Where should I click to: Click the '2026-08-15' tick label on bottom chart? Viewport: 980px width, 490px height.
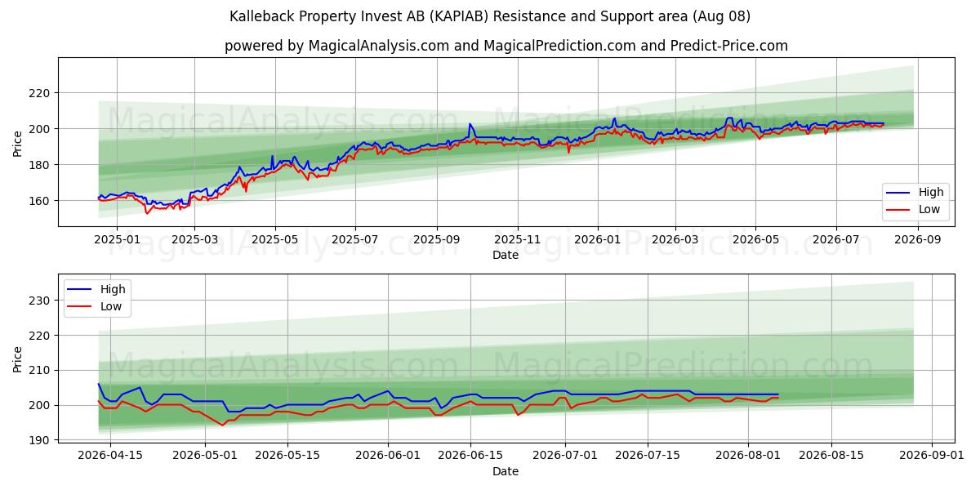pyautogui.click(x=831, y=457)
